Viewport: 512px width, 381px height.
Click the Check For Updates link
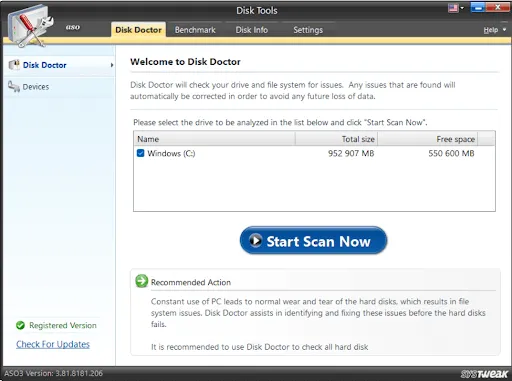(53, 344)
